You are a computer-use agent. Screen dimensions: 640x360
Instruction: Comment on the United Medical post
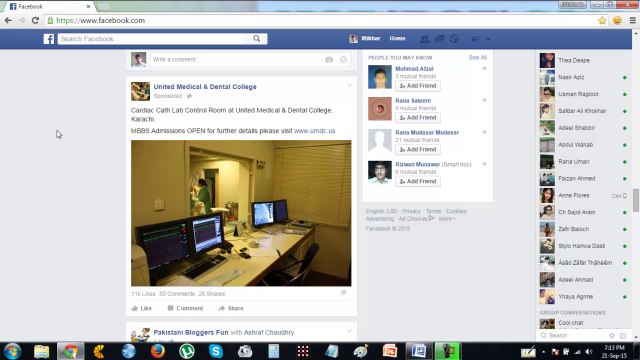coord(185,308)
